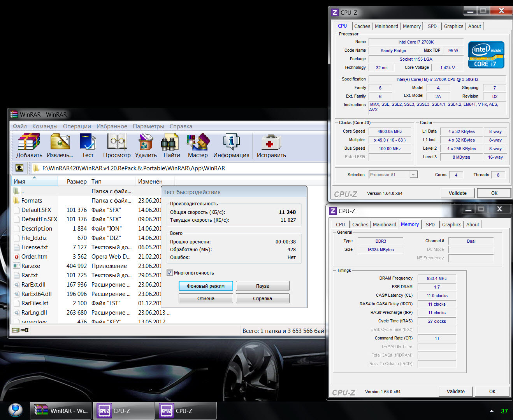The width and height of the screenshot is (513, 420).
Task: Toggle the Многопоточность checkbox
Action: click(x=170, y=273)
